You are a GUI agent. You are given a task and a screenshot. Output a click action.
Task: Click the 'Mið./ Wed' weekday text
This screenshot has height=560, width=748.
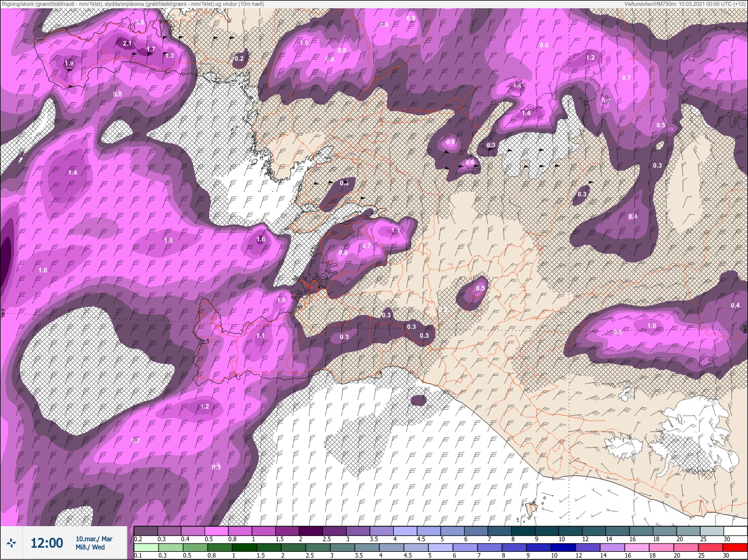[x=90, y=547]
